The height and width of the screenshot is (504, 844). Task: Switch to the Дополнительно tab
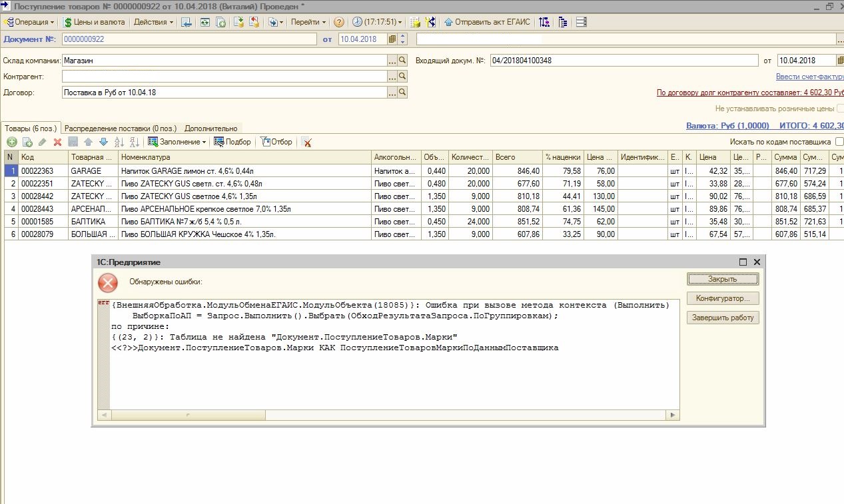point(211,128)
